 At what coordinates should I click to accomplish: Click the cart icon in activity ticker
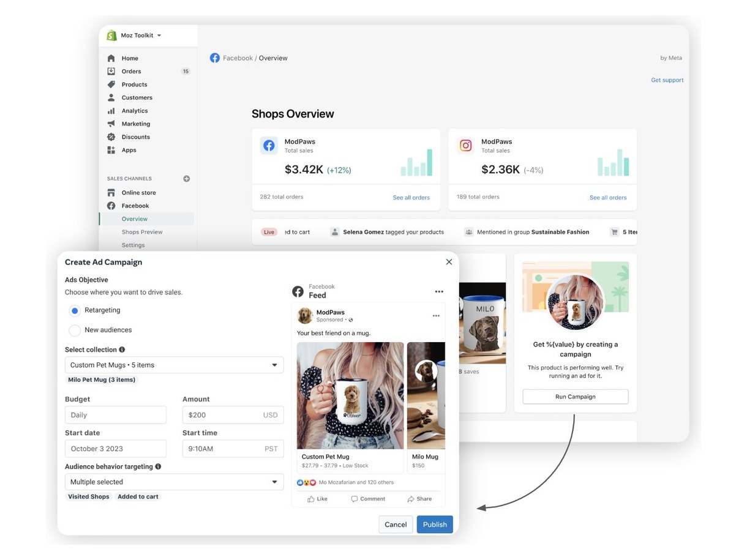point(614,232)
